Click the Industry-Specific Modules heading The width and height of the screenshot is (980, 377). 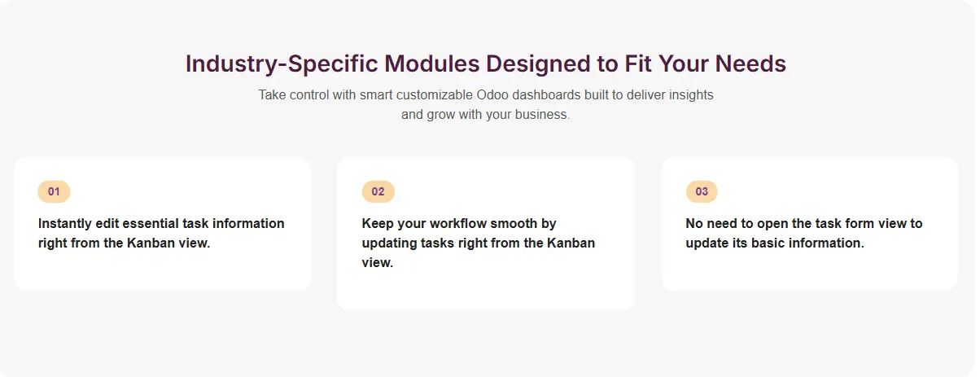(x=485, y=64)
